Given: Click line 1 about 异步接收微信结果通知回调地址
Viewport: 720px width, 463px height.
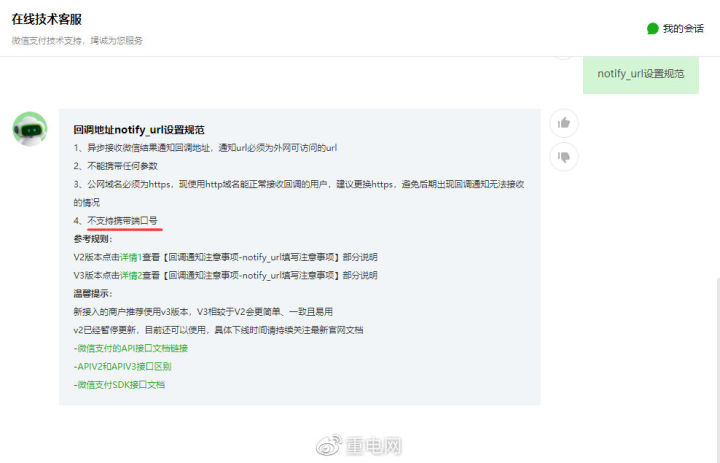Looking at the screenshot, I should point(205,148).
